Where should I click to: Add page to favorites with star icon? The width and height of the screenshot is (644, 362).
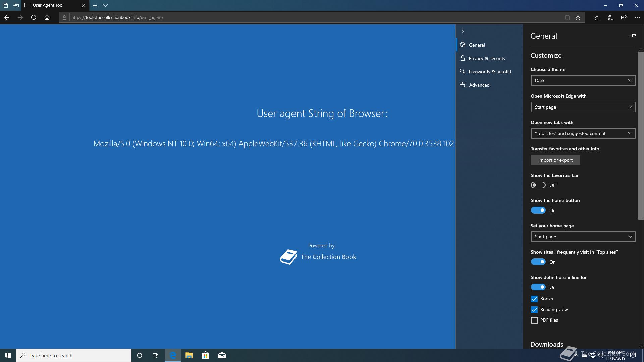[x=578, y=18]
